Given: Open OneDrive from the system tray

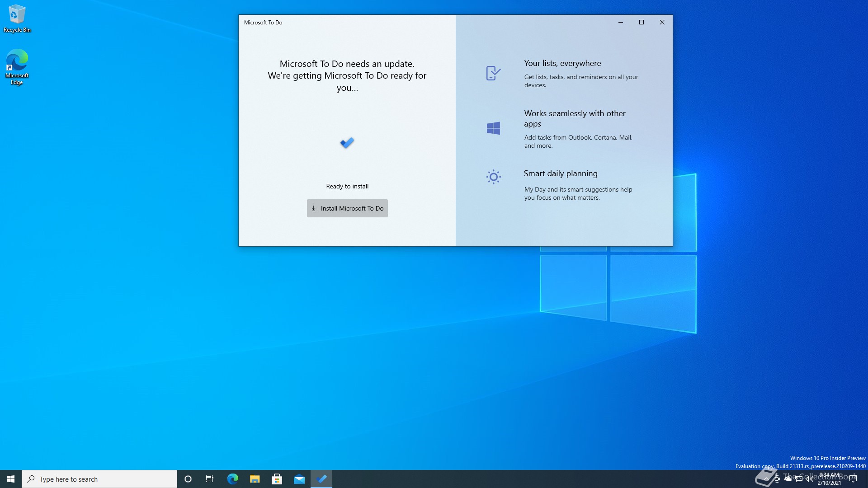Looking at the screenshot, I should [788, 479].
